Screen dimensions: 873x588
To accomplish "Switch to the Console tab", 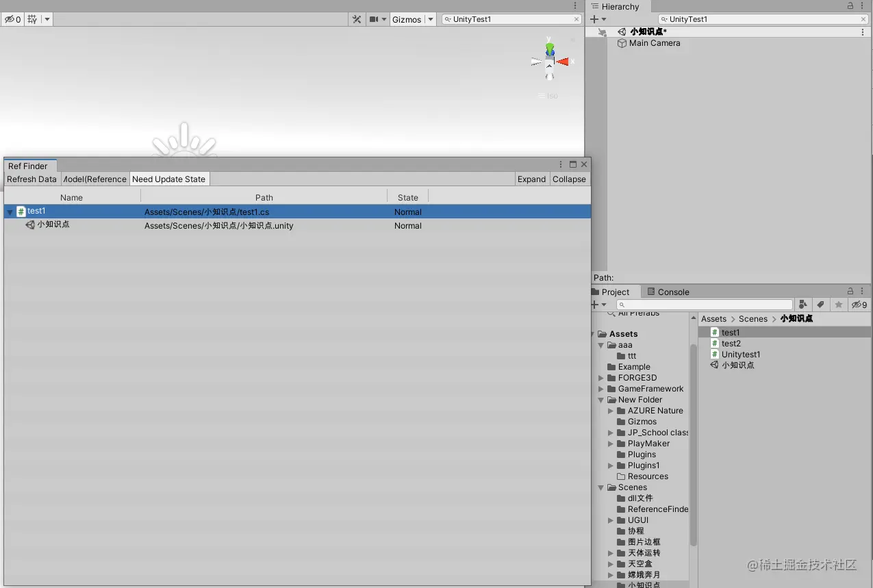I will (x=668, y=292).
